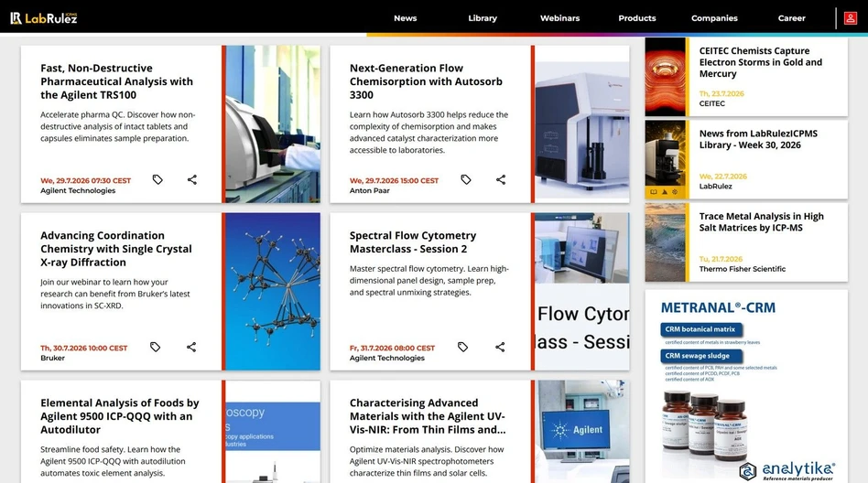Open CEITEC Chemists Capture Electron Storms article
The image size is (868, 483).
point(761,62)
